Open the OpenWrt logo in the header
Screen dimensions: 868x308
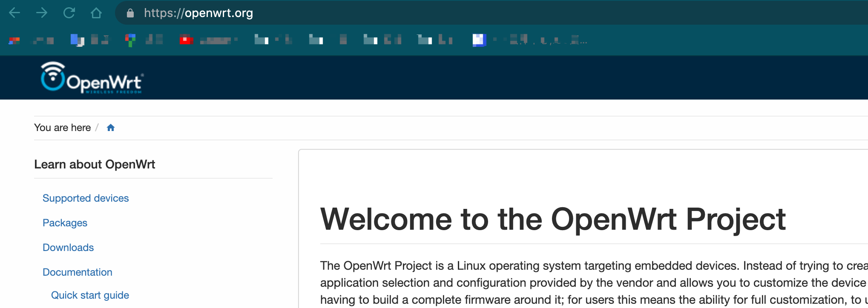click(92, 77)
